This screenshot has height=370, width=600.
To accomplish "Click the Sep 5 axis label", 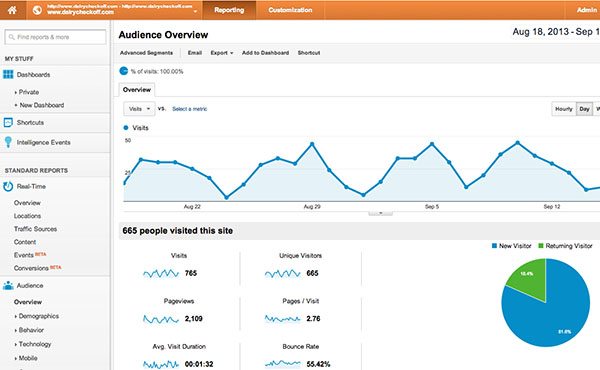I will click(432, 207).
